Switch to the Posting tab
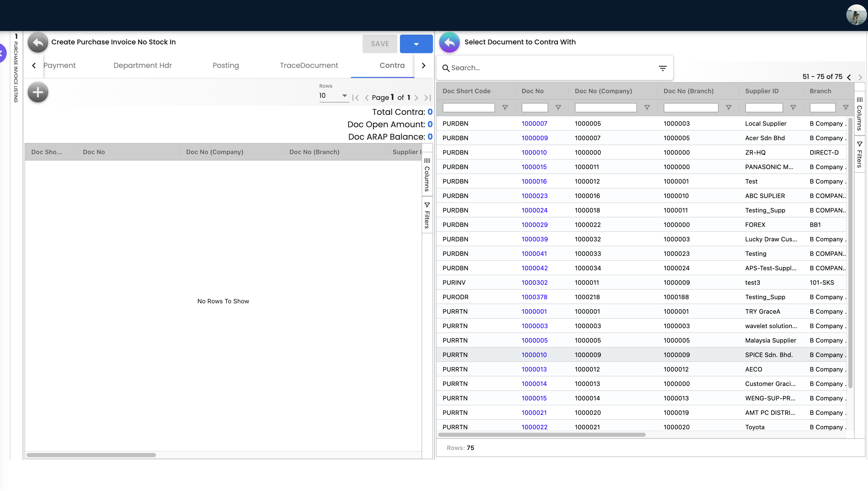This screenshot has width=868, height=491. [226, 65]
